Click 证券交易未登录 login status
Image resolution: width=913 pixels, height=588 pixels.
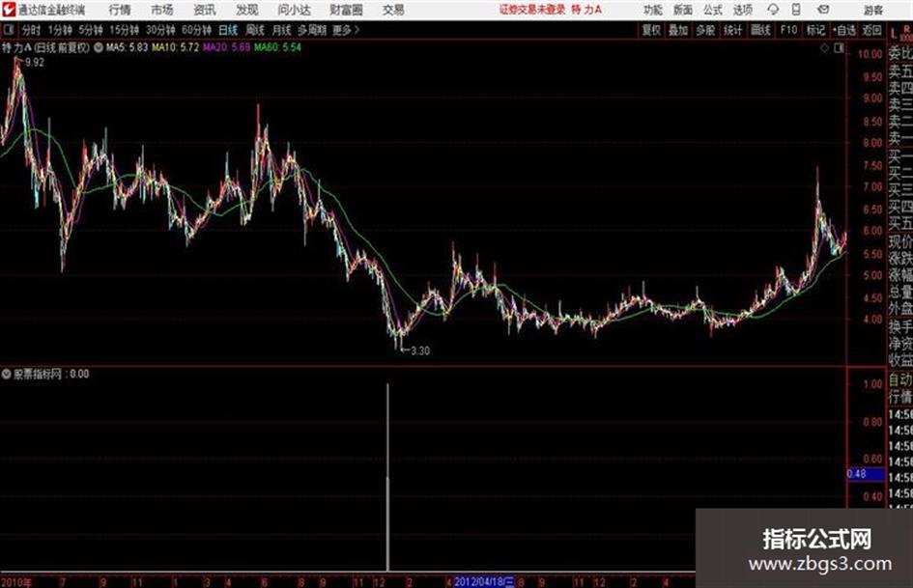point(532,10)
